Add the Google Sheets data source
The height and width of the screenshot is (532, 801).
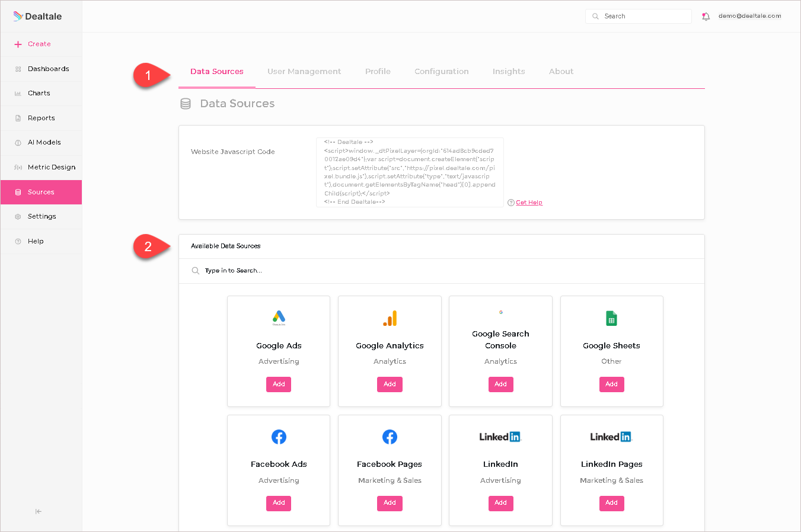(x=611, y=384)
